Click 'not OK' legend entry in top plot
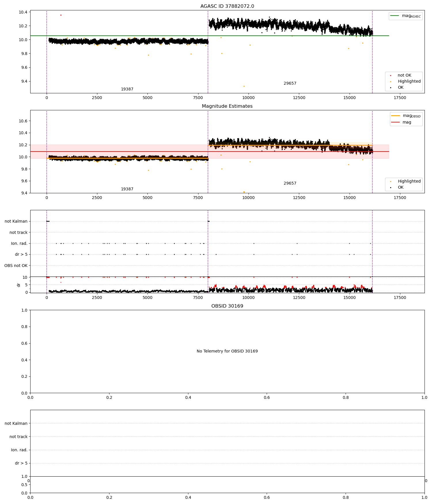 point(404,75)
